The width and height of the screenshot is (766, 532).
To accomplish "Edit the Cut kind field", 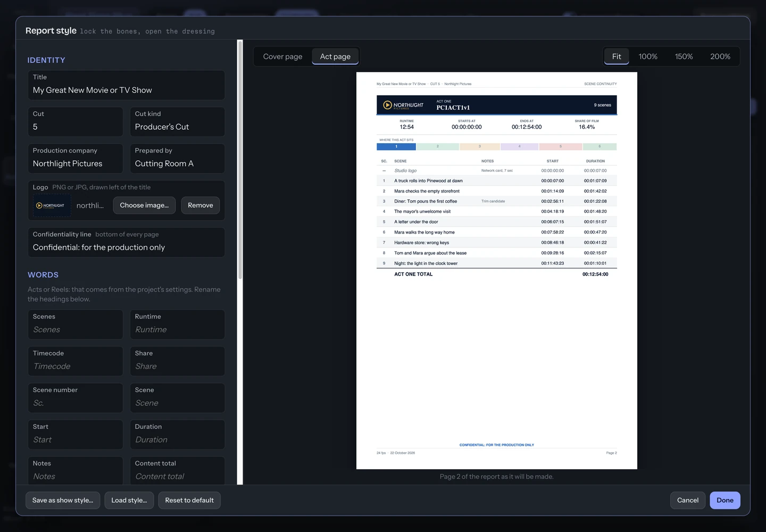I will point(178,122).
